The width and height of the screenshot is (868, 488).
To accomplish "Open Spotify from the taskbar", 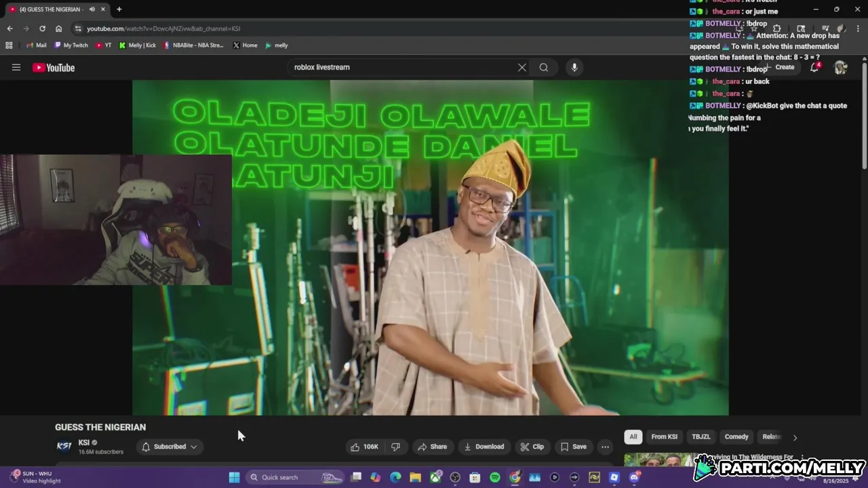I will click(495, 477).
